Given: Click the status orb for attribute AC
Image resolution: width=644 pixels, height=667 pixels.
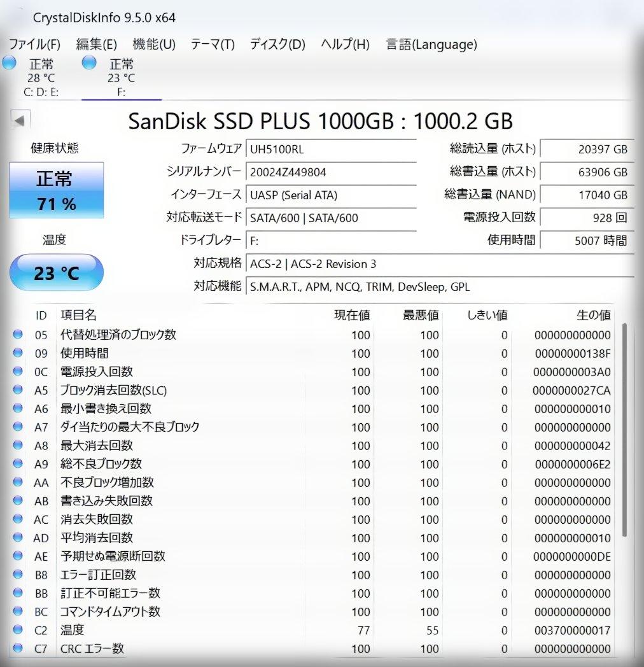Looking at the screenshot, I should click(18, 519).
